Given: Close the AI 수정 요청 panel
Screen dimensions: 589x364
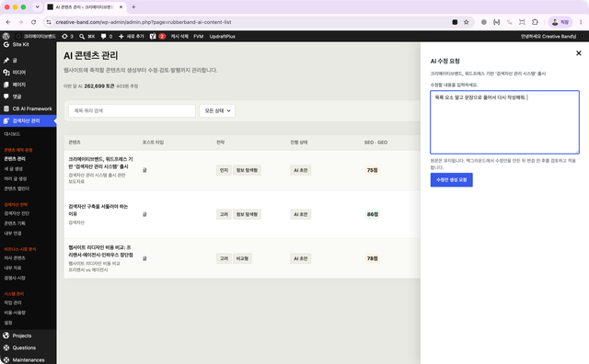Looking at the screenshot, I should (x=579, y=53).
